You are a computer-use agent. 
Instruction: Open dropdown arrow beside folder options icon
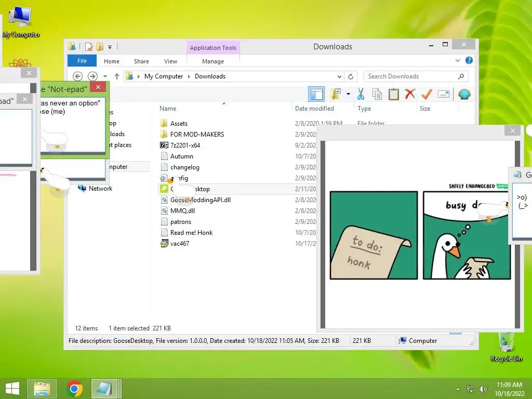point(348,94)
